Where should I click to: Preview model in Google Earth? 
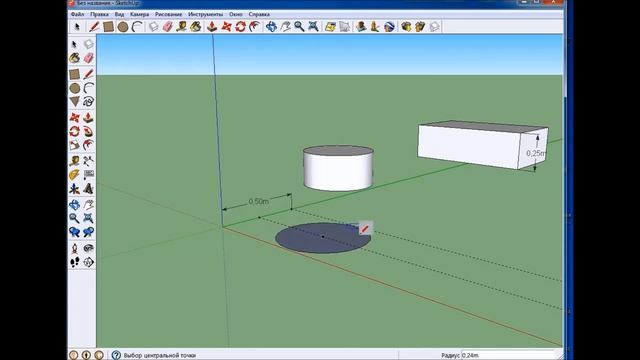point(389,27)
